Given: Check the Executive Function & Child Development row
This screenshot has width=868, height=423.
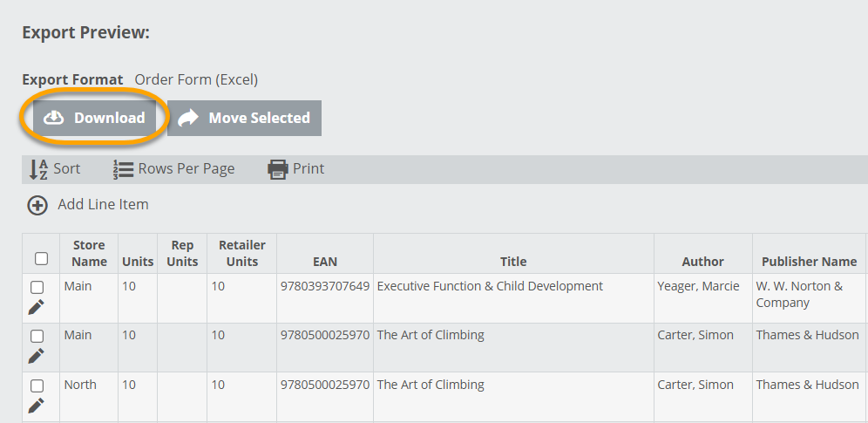Looking at the screenshot, I should click(x=37, y=287).
